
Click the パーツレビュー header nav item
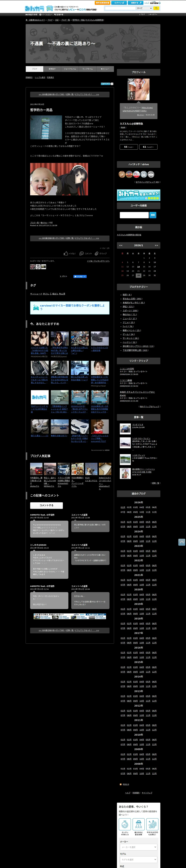tap(46, 14)
